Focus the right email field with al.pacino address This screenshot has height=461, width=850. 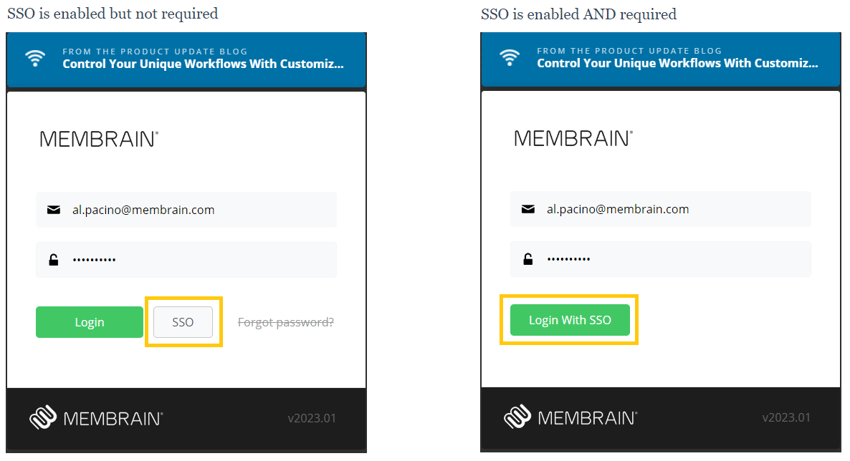(x=661, y=209)
